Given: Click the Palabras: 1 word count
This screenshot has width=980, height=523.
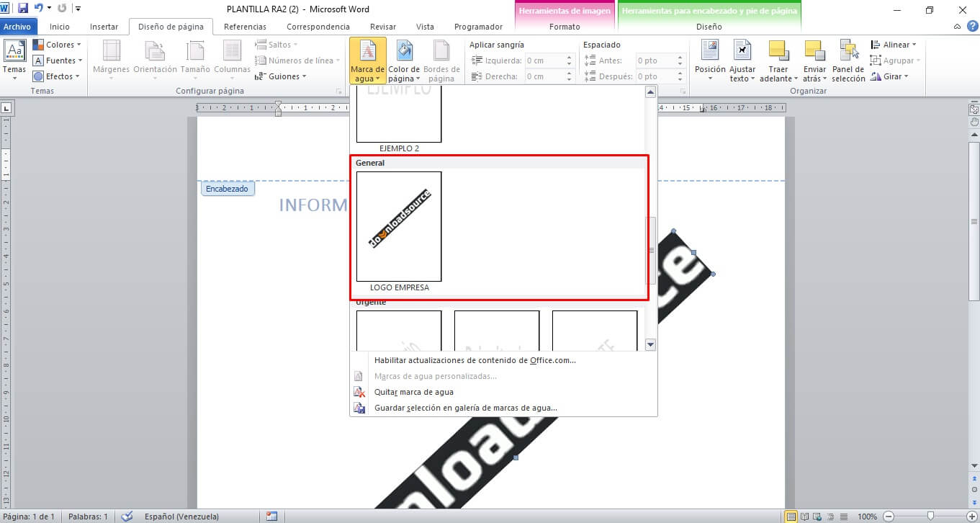Looking at the screenshot, I should (x=88, y=517).
